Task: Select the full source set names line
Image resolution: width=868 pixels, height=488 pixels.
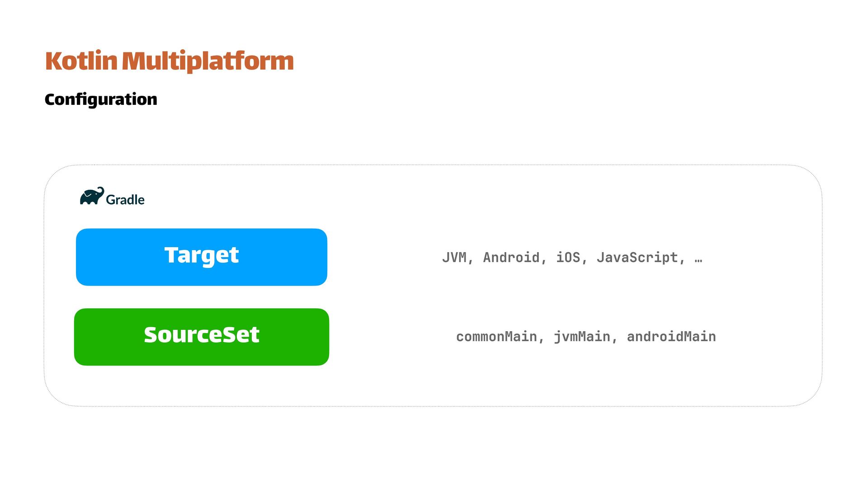Action: (x=586, y=337)
